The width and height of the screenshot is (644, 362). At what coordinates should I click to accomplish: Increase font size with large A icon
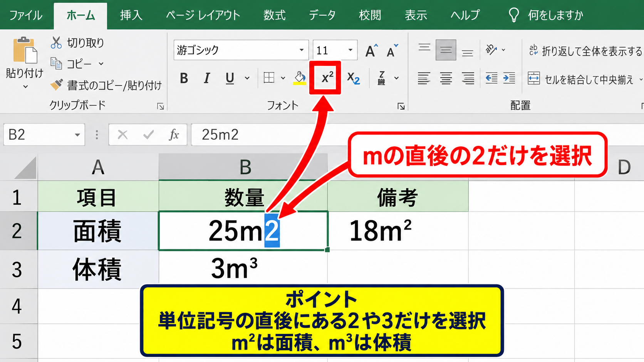[x=371, y=50]
